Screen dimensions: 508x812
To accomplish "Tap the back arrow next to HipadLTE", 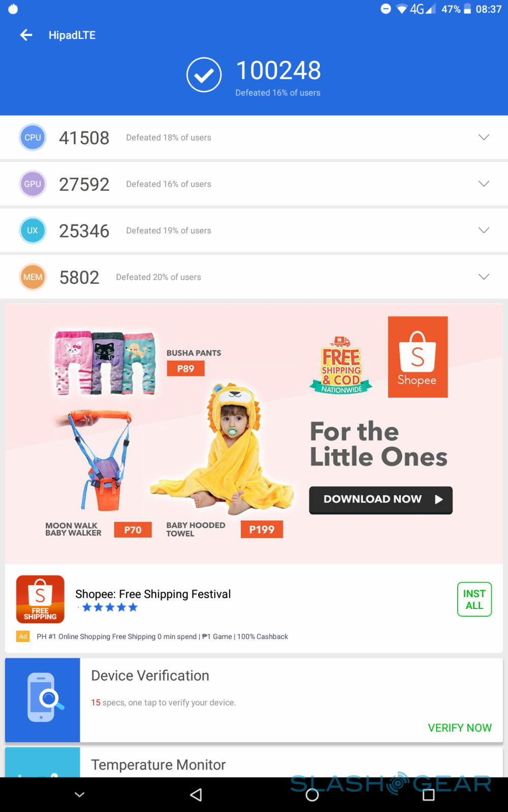I will click(x=26, y=35).
